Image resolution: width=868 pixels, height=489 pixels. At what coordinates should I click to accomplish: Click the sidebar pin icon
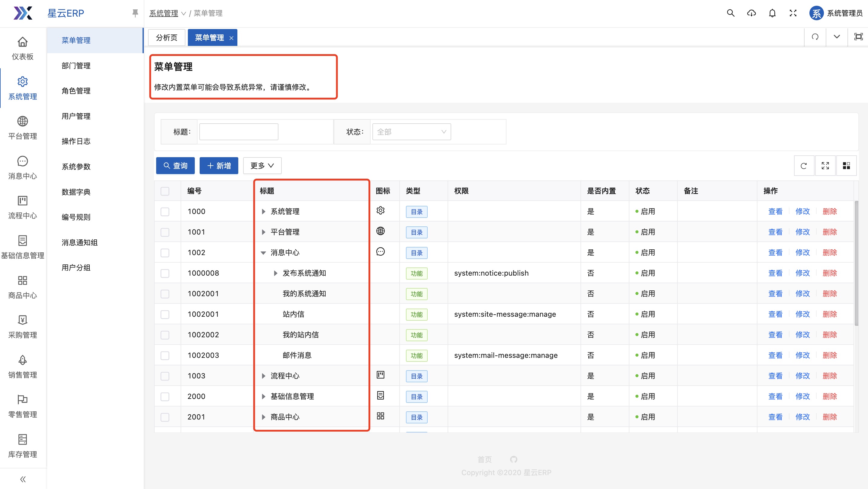point(135,13)
